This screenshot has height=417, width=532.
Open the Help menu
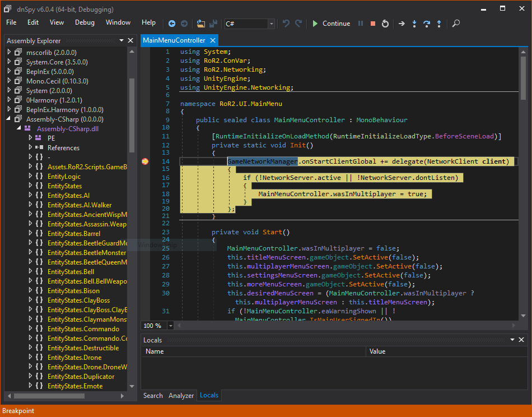pyautogui.click(x=148, y=22)
